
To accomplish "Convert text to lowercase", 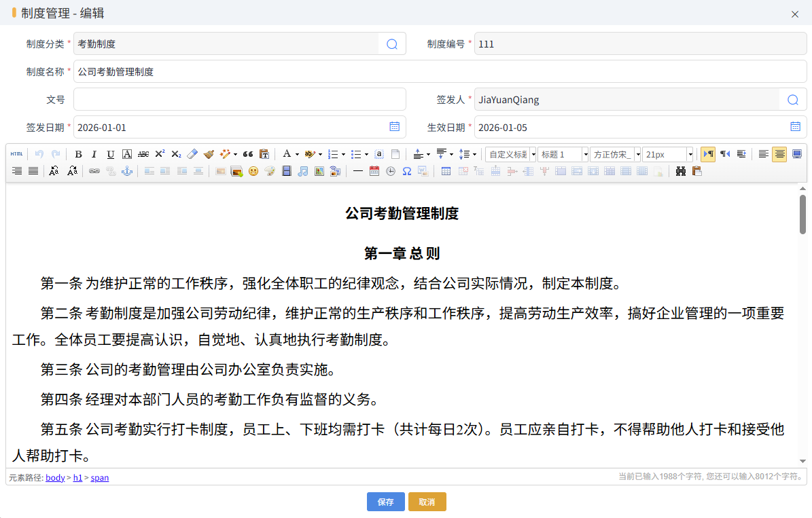I will 72,171.
